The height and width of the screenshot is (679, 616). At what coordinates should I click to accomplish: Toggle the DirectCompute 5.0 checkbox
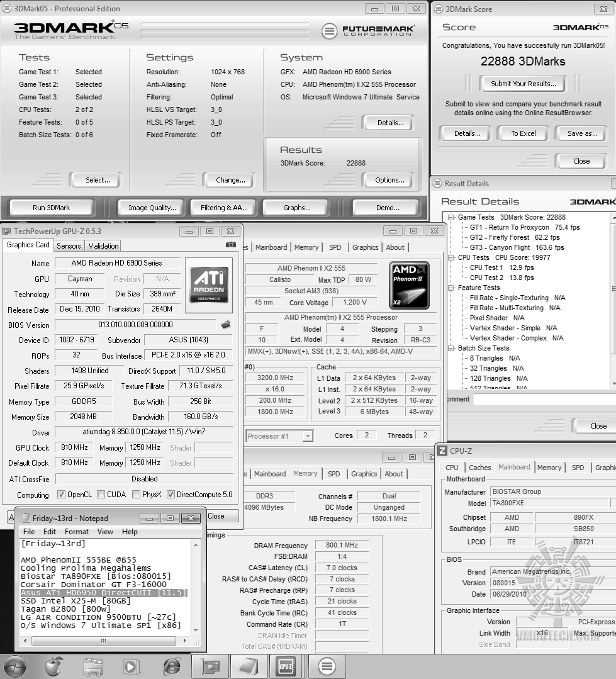(x=171, y=495)
